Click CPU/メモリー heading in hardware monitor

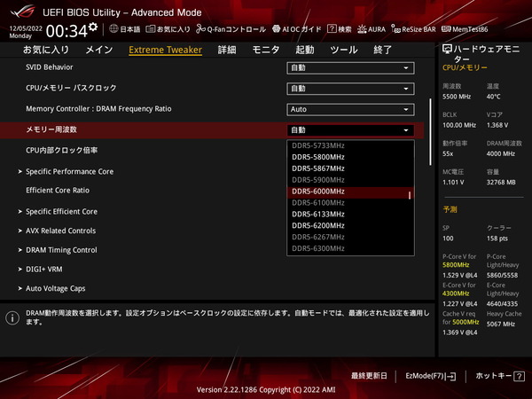pyautogui.click(x=465, y=68)
